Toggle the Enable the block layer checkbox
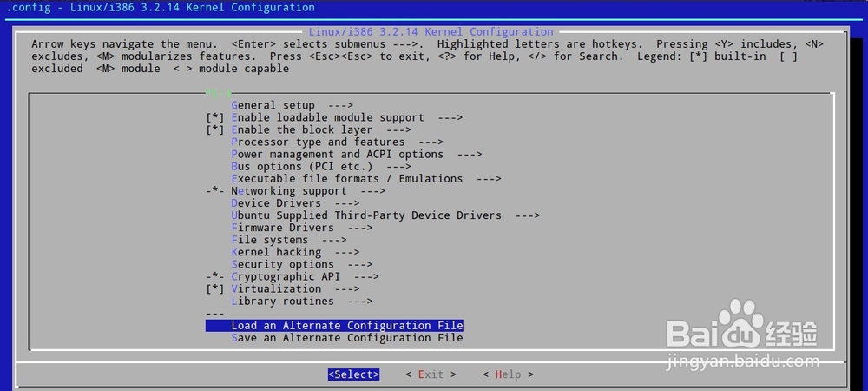Viewport: 868px width, 391px height. click(x=215, y=129)
